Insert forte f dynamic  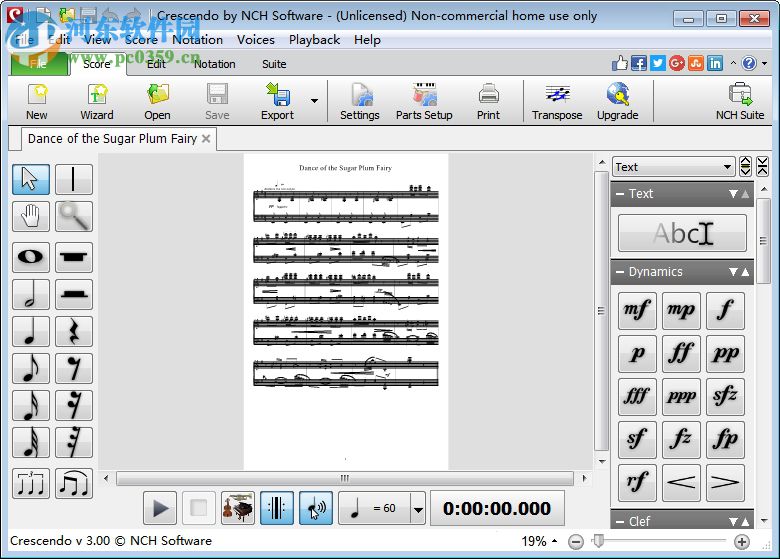725,311
